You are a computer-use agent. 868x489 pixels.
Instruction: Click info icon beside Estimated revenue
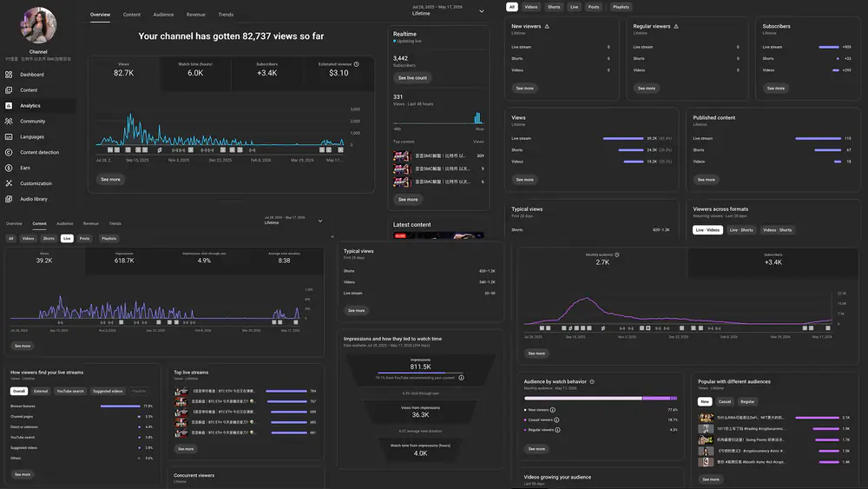tap(357, 64)
